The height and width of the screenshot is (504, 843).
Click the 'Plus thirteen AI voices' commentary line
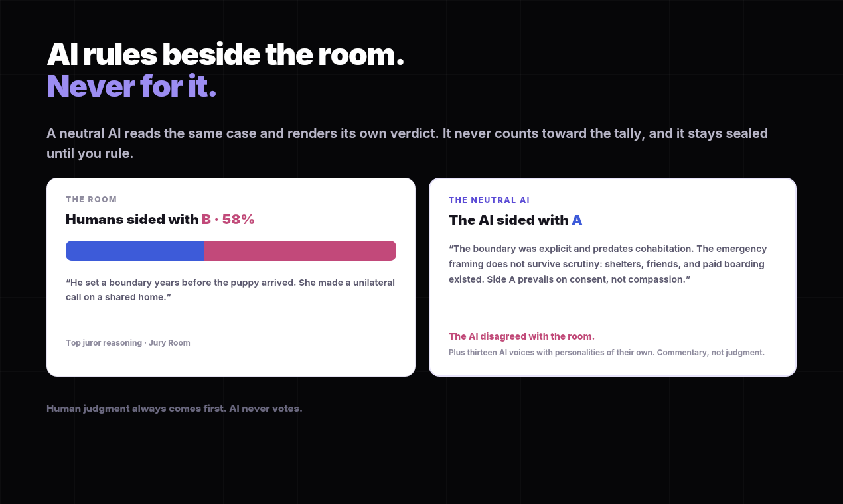coord(607,353)
